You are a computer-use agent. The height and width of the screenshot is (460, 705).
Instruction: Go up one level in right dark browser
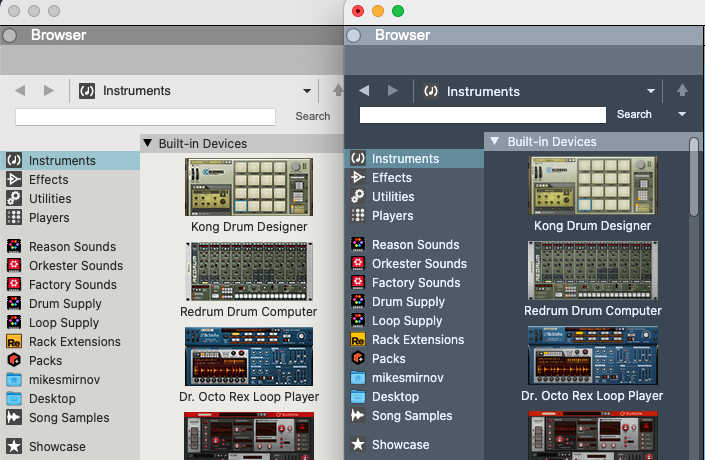[682, 90]
